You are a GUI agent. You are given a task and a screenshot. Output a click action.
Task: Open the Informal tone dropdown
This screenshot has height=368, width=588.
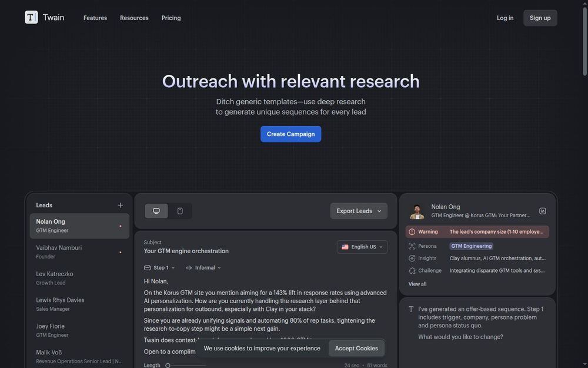[203, 268]
